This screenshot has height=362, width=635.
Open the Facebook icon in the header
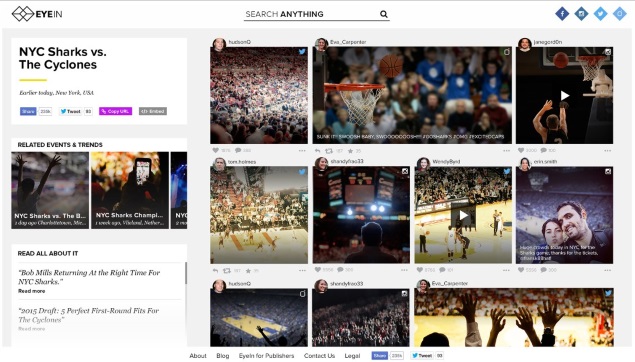coord(562,14)
